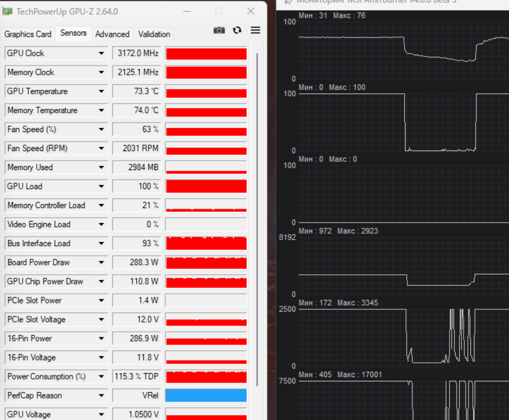The image size is (509, 420).
Task: Open the Video Engine Load dropdown
Action: tap(102, 224)
